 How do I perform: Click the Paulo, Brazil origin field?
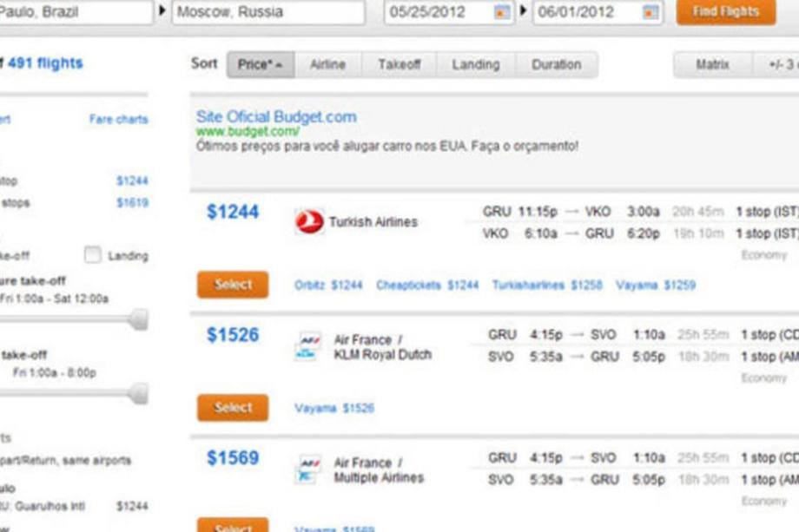(76, 11)
